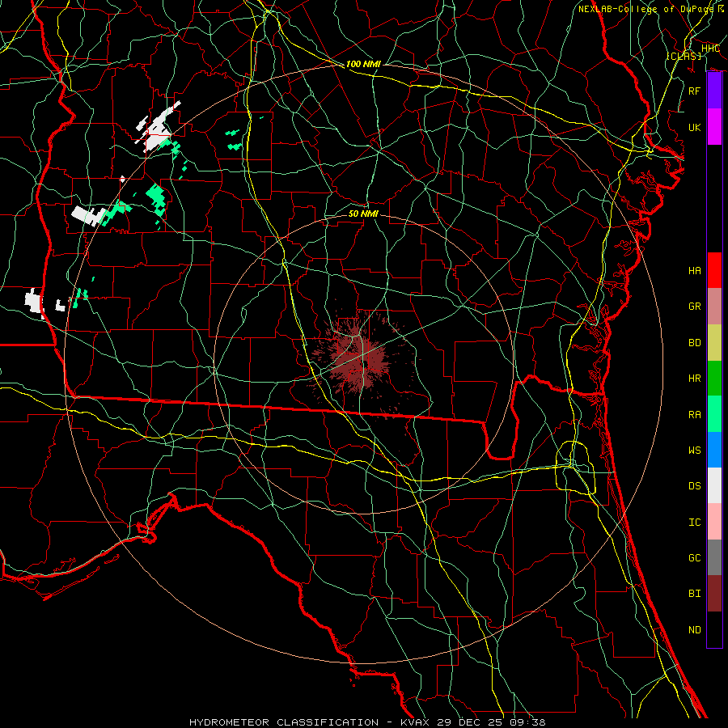Click the IC legend label
728x728 pixels.
pyautogui.click(x=695, y=523)
